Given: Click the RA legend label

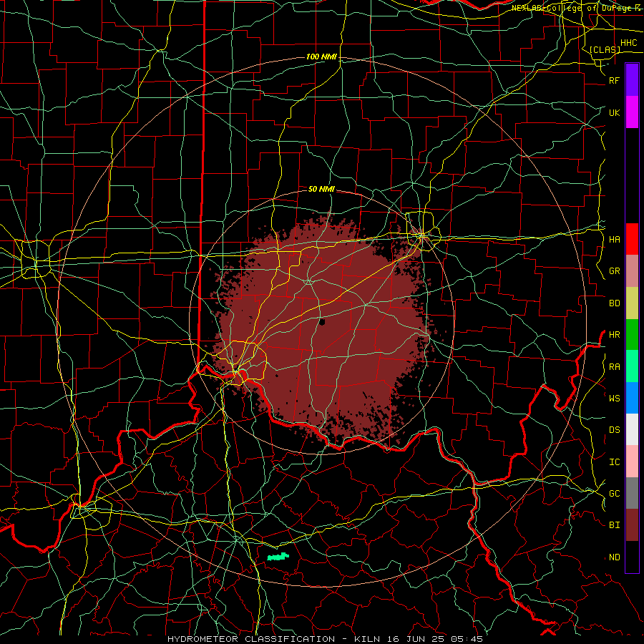Looking at the screenshot, I should [x=614, y=367].
